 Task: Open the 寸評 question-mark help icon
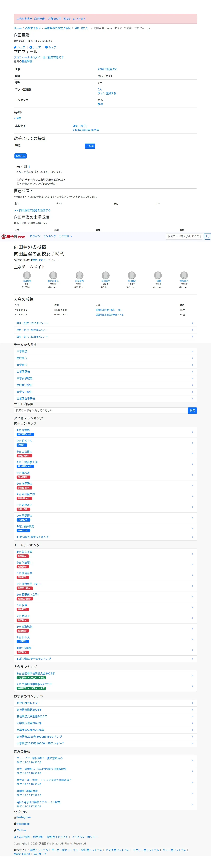click(x=29, y=167)
